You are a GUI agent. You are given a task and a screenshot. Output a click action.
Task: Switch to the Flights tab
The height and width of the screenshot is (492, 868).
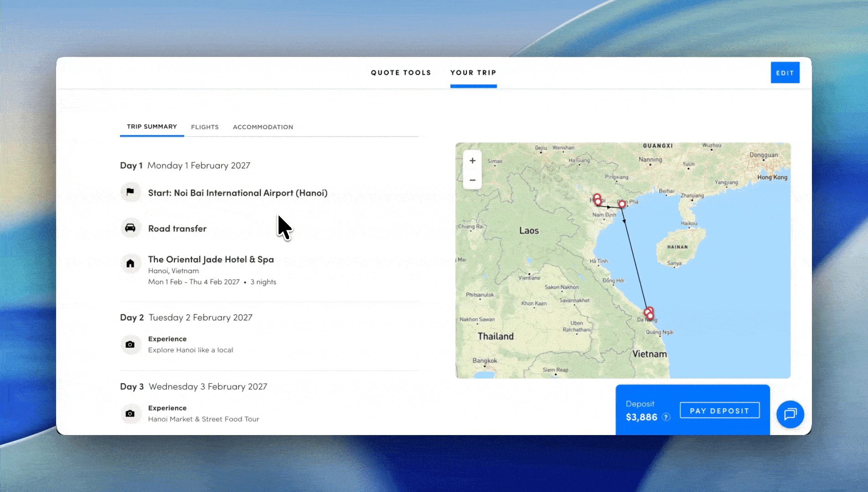[205, 127]
